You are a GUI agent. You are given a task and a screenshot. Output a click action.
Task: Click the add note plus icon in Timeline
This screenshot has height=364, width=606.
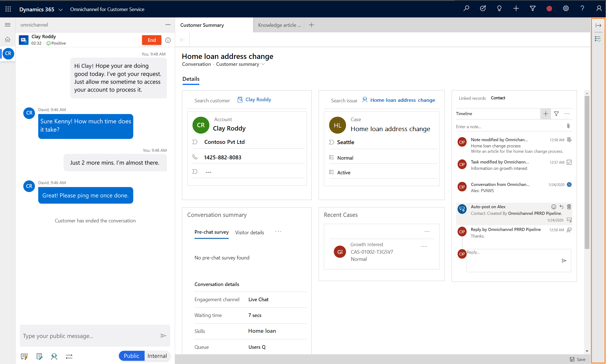click(545, 113)
